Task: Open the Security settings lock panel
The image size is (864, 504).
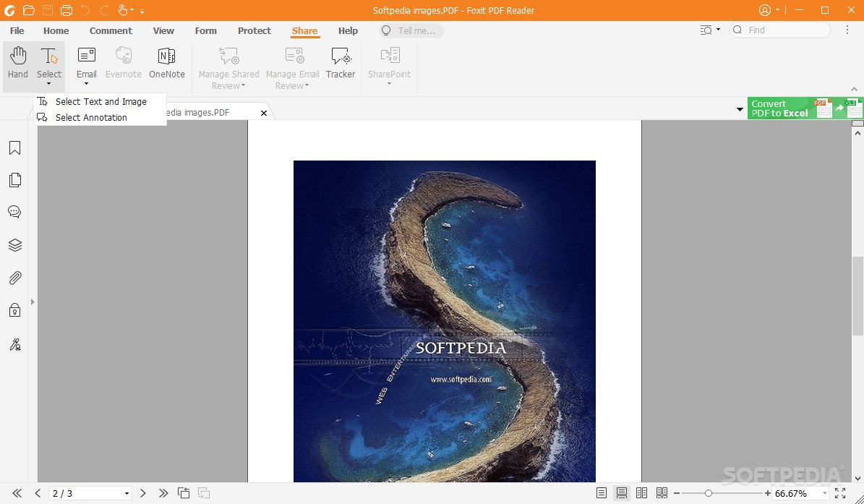Action: point(14,310)
